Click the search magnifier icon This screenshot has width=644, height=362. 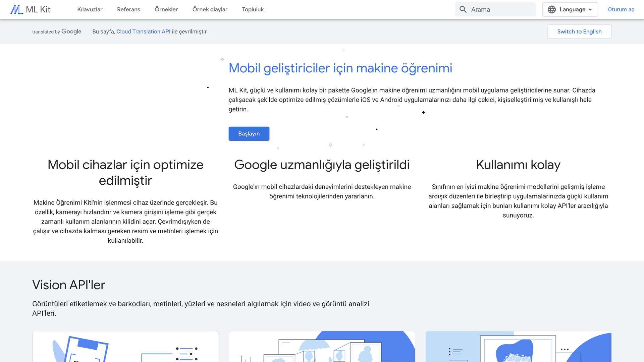463,9
